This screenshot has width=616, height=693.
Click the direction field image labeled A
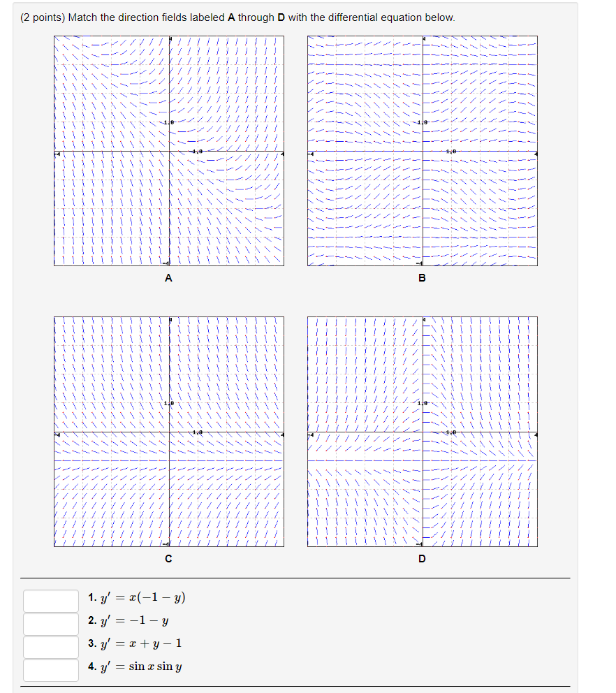(x=168, y=150)
